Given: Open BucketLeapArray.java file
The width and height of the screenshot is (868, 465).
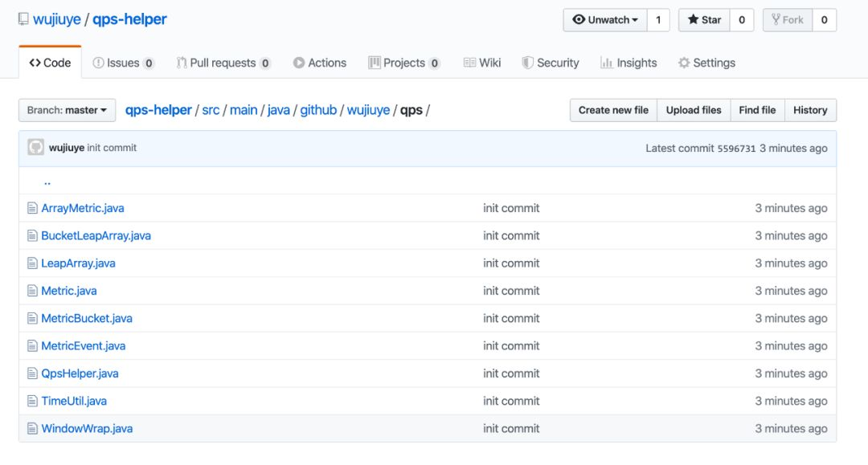Looking at the screenshot, I should (96, 236).
